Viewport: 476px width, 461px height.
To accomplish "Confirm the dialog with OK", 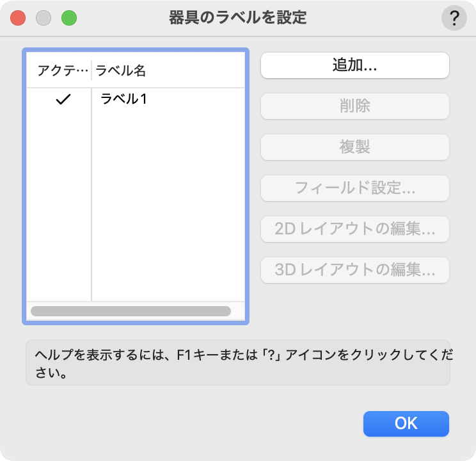I will pyautogui.click(x=406, y=423).
